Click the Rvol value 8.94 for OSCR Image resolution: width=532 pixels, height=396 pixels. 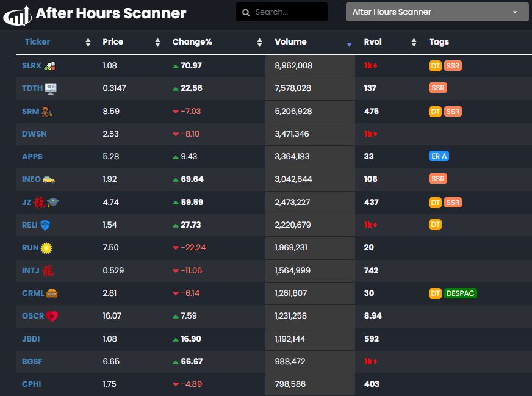[x=373, y=315]
